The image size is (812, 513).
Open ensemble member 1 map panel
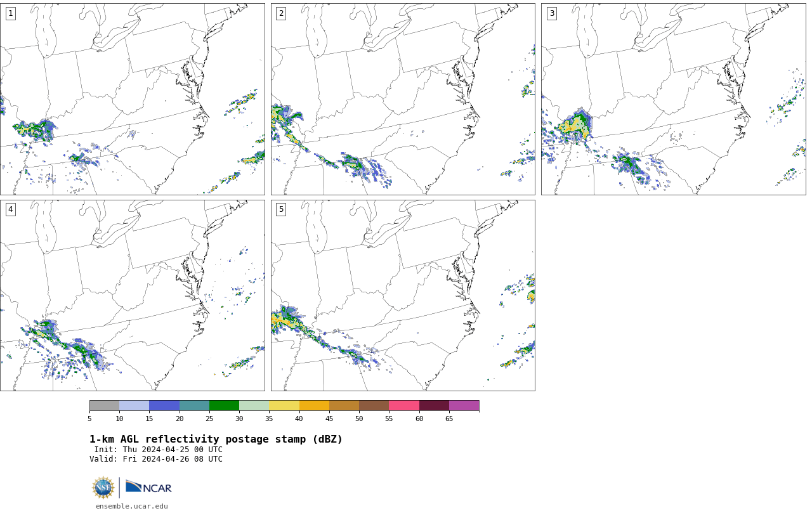[132, 99]
